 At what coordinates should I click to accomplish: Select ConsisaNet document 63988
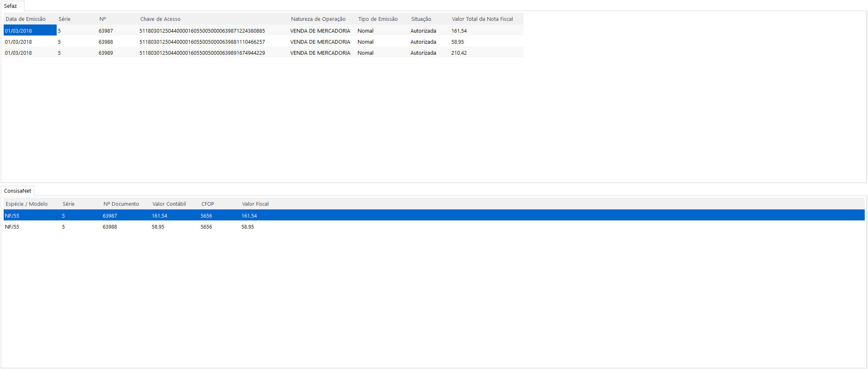pos(110,227)
